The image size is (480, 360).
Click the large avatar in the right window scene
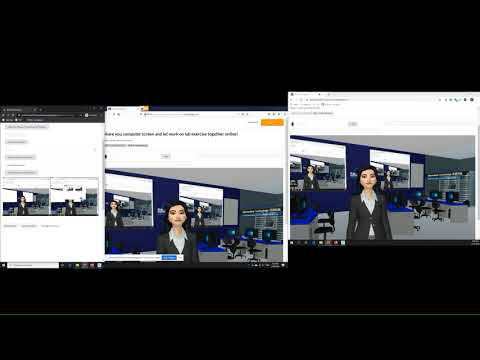pos(368,203)
